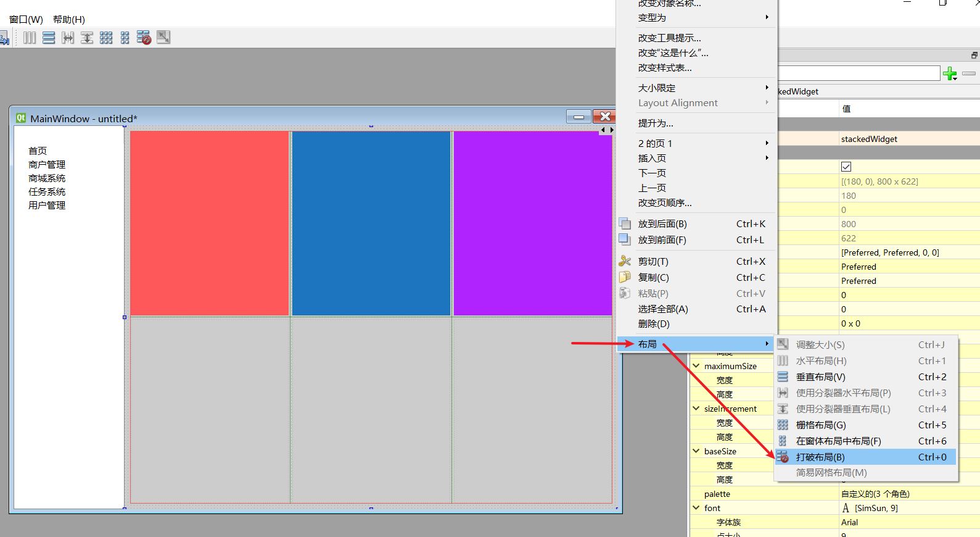Select 首页 in the form list
The width and height of the screenshot is (980, 537).
pos(38,151)
